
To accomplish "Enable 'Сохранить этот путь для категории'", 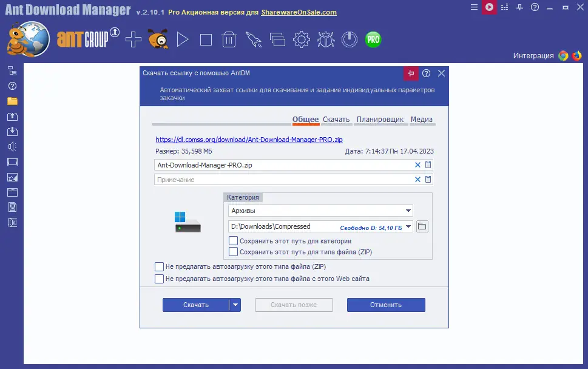I will pos(233,240).
